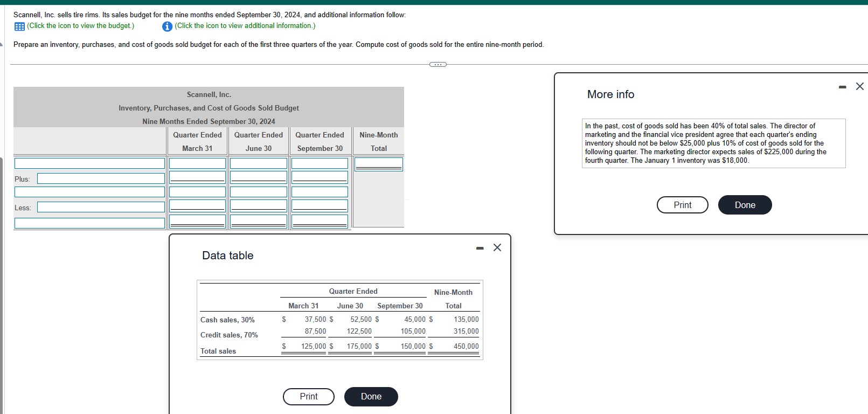The image size is (868, 414).
Task: Open the budget data table icon
Action: [19, 26]
